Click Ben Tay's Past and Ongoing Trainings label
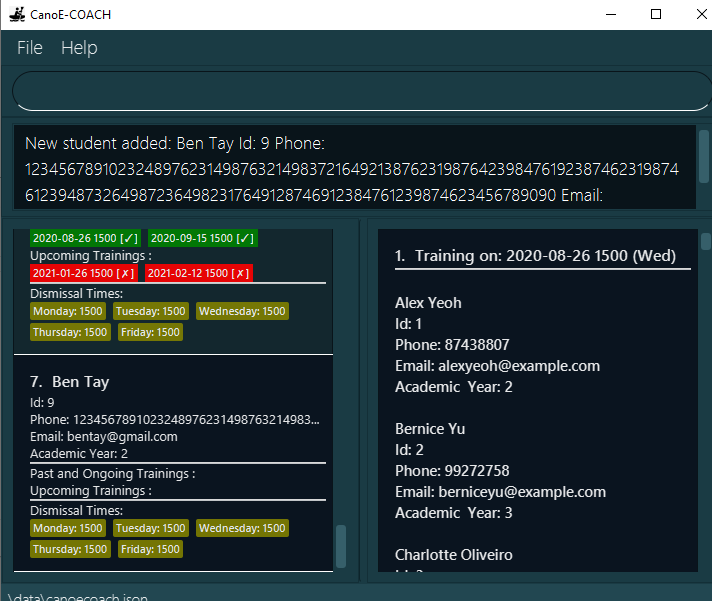Screen dimensions: 712x601 [x=113, y=473]
